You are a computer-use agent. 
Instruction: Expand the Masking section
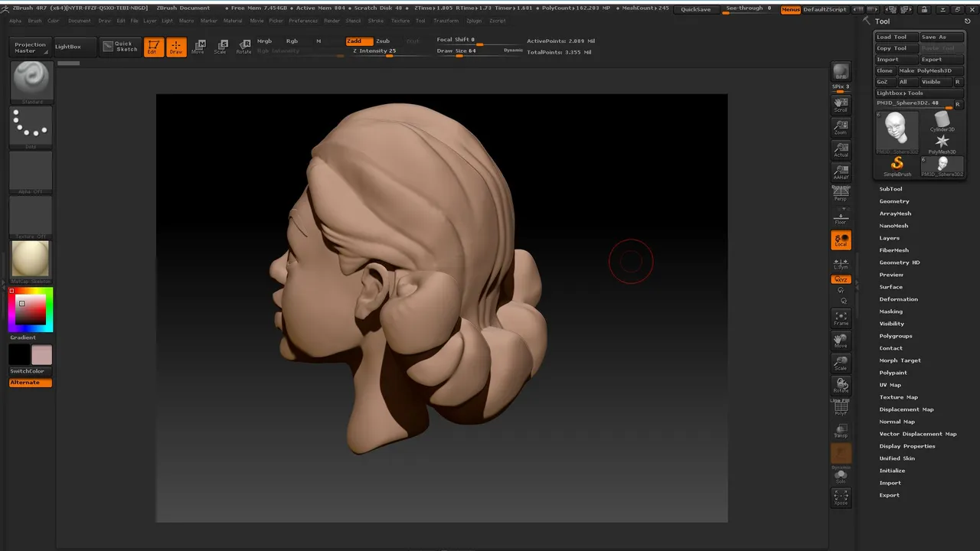tap(890, 311)
